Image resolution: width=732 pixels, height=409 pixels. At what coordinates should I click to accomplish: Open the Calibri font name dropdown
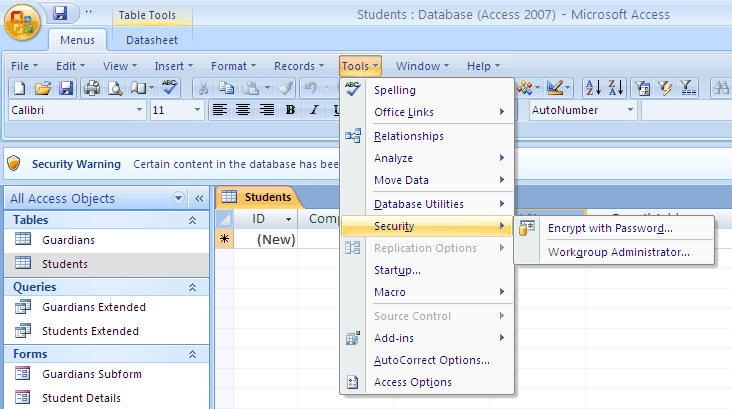coord(140,110)
